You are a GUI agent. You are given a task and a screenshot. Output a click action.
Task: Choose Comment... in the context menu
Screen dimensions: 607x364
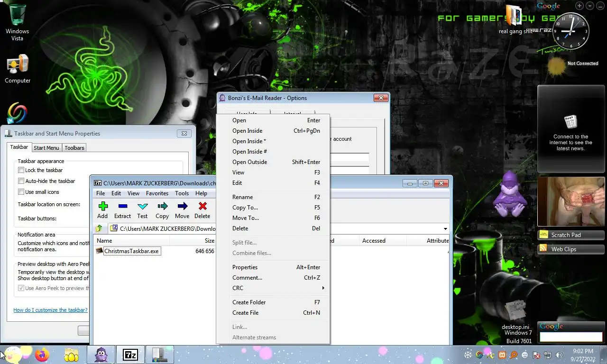pyautogui.click(x=273, y=278)
